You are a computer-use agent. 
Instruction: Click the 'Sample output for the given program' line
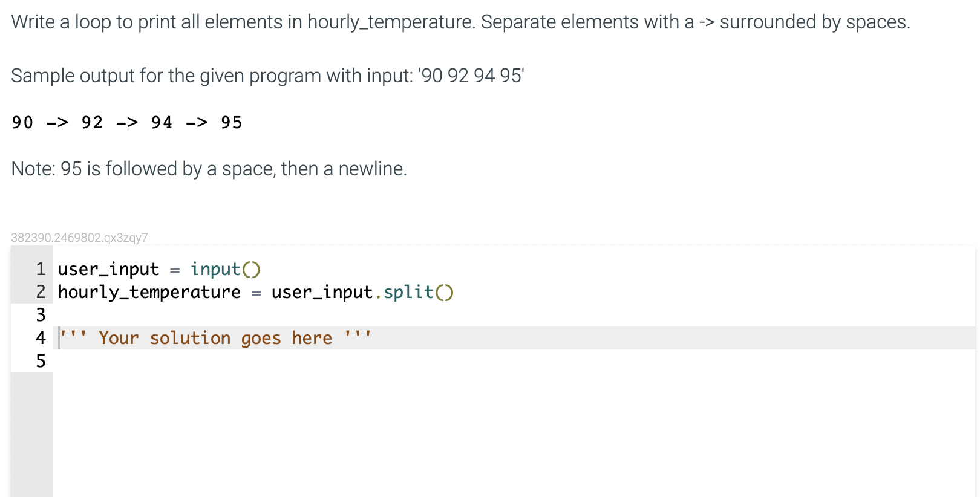coord(267,76)
